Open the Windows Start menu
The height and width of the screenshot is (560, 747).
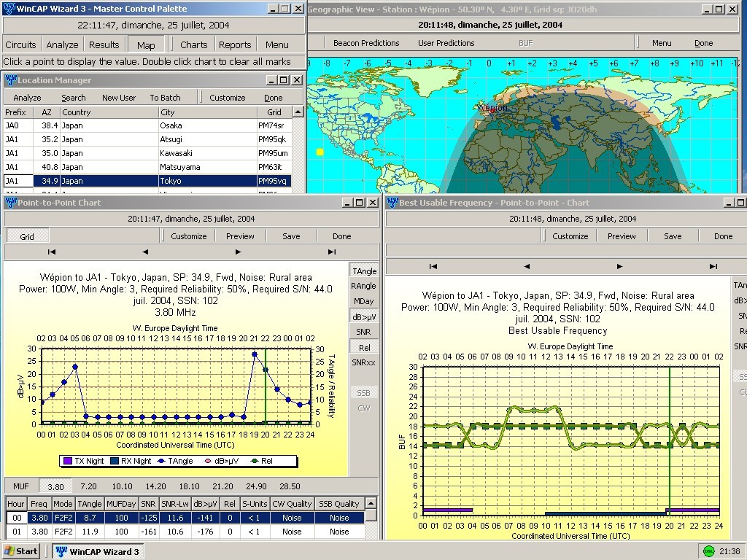coord(20,551)
